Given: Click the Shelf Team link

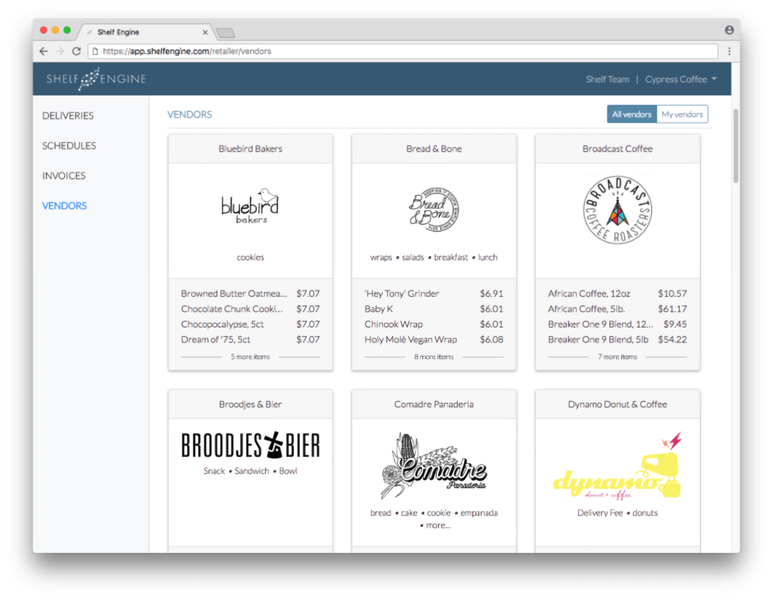Looking at the screenshot, I should point(607,79).
